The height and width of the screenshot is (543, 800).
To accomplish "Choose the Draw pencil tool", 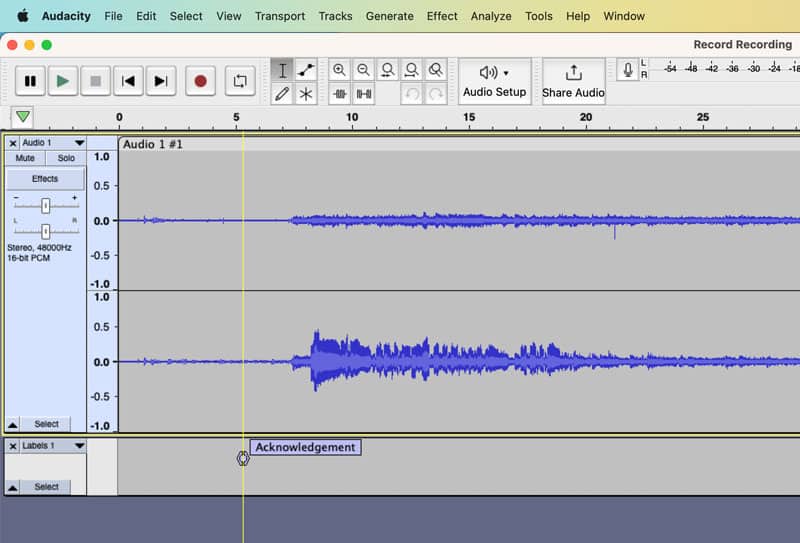I will click(x=282, y=94).
